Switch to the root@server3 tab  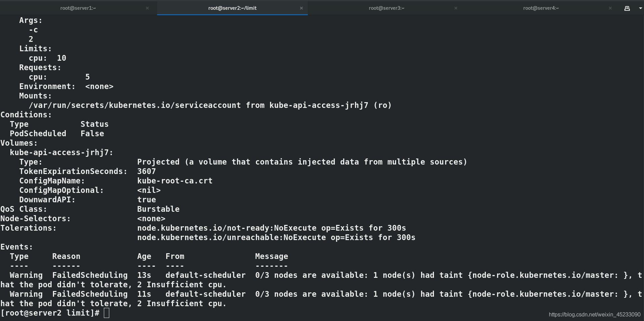pyautogui.click(x=386, y=8)
